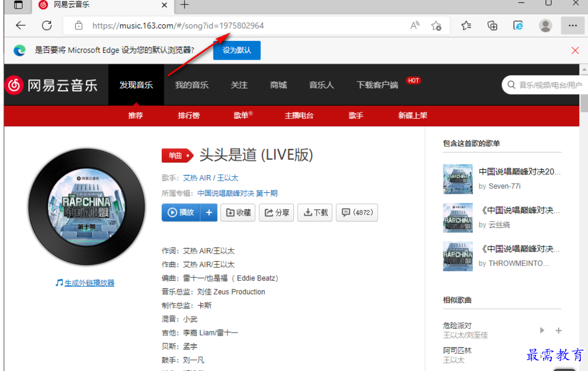Open user link Seven-77i

[505, 186]
